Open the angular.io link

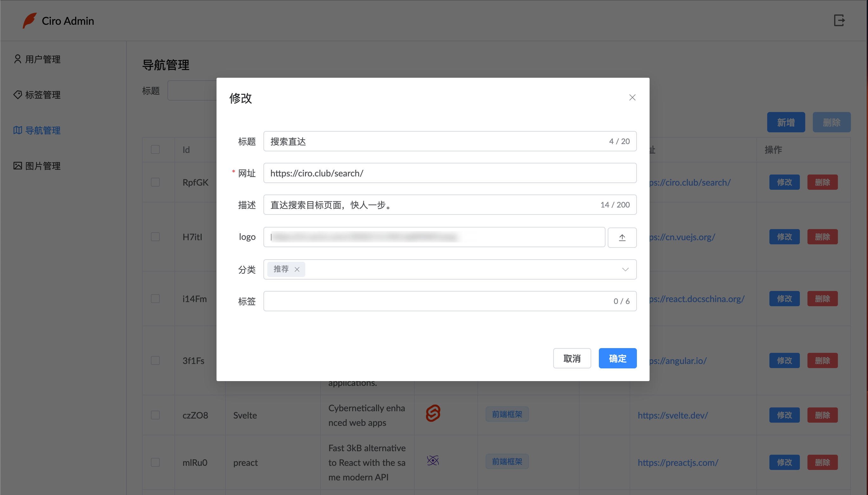pos(678,360)
